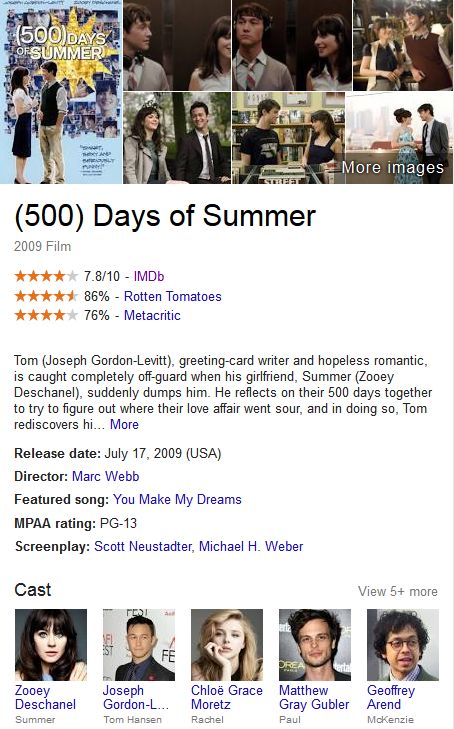Open the Zooey Deschanel name link

pos(45,697)
